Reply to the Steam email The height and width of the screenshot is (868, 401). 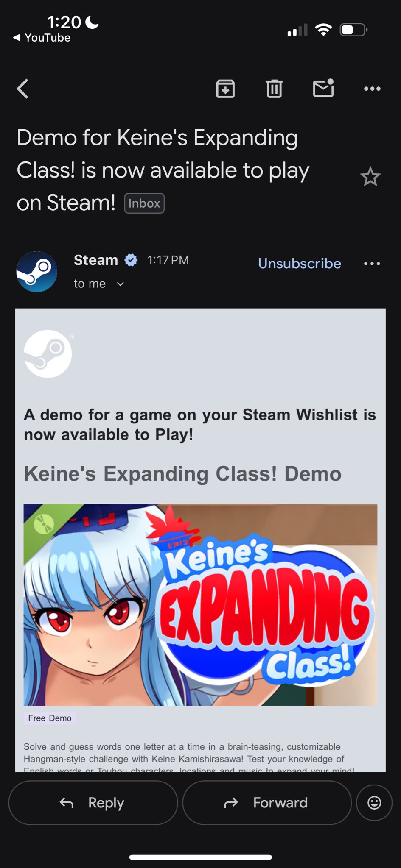tap(93, 803)
